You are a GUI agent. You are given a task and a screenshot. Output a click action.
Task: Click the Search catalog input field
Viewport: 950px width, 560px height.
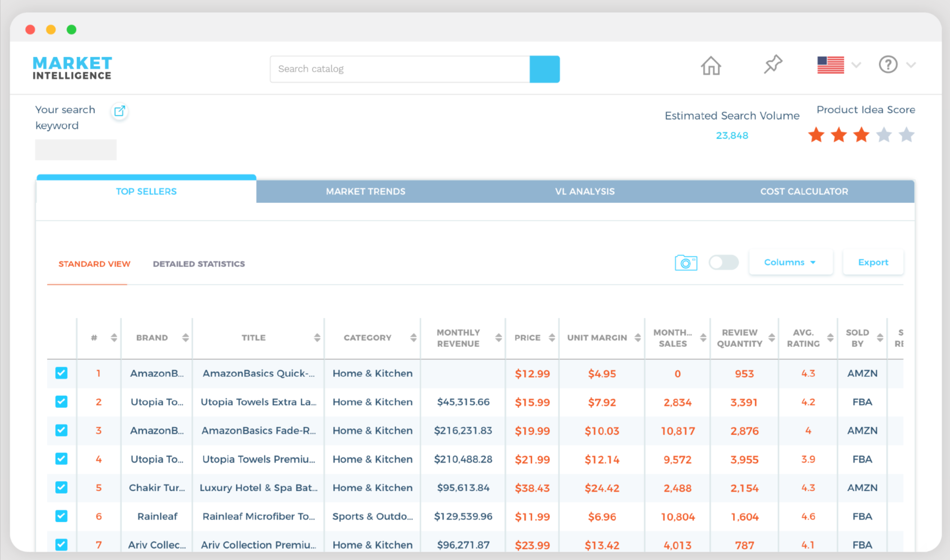click(400, 69)
